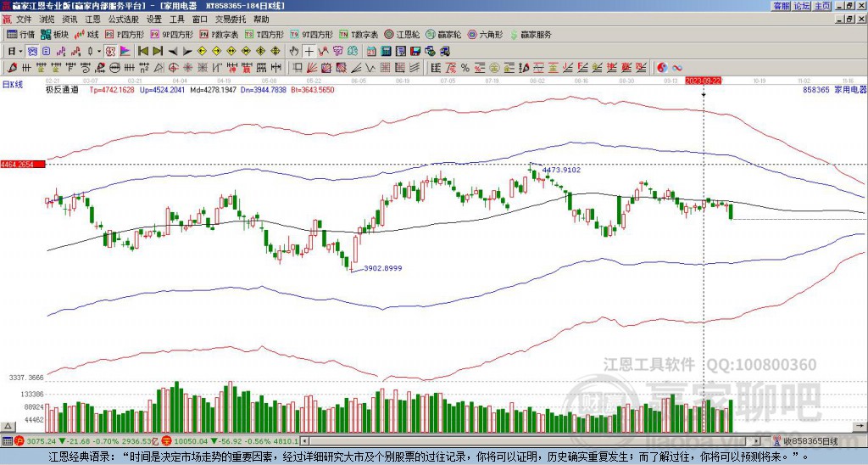Click the 2023-09-22 date marker
868x465 pixels.
click(x=703, y=81)
